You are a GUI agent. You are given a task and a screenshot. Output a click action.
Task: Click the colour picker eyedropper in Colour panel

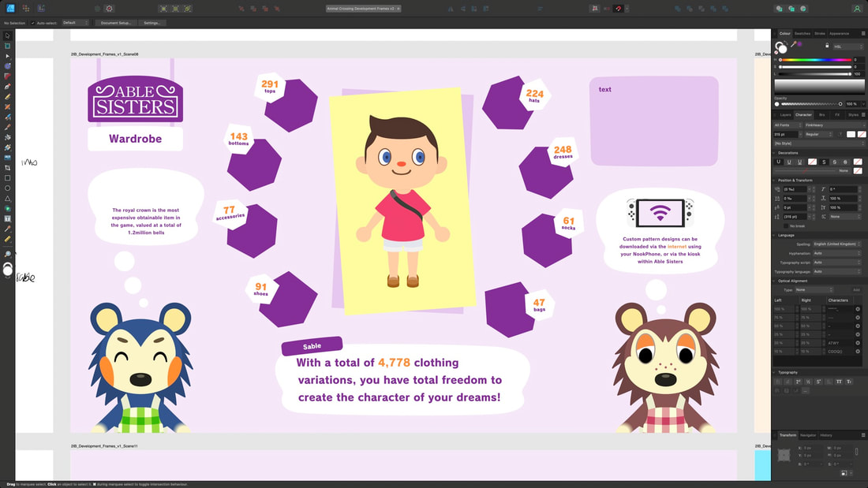point(793,44)
